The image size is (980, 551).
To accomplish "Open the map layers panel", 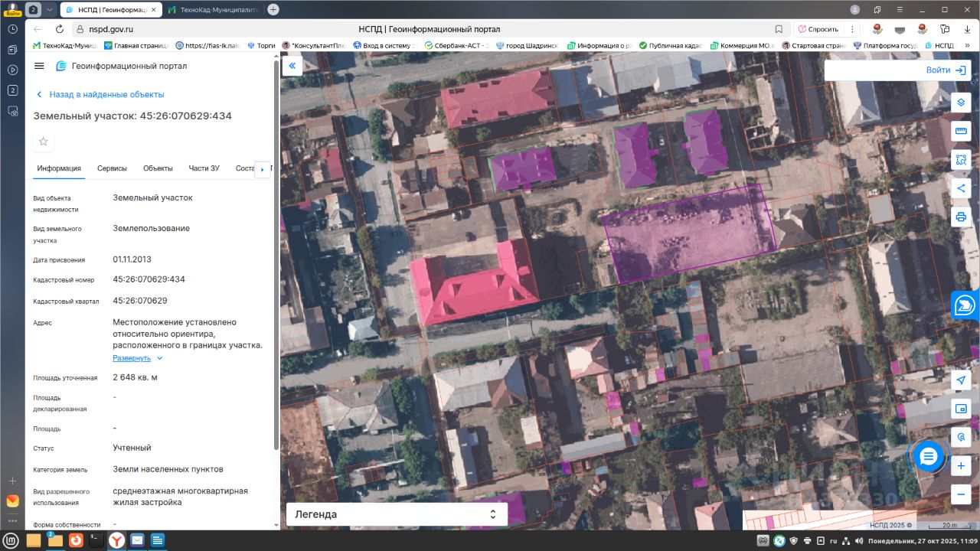I will [961, 103].
